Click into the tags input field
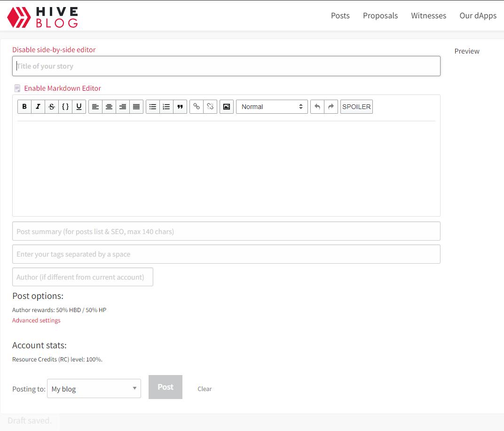The width and height of the screenshot is (504, 431). [x=226, y=254]
